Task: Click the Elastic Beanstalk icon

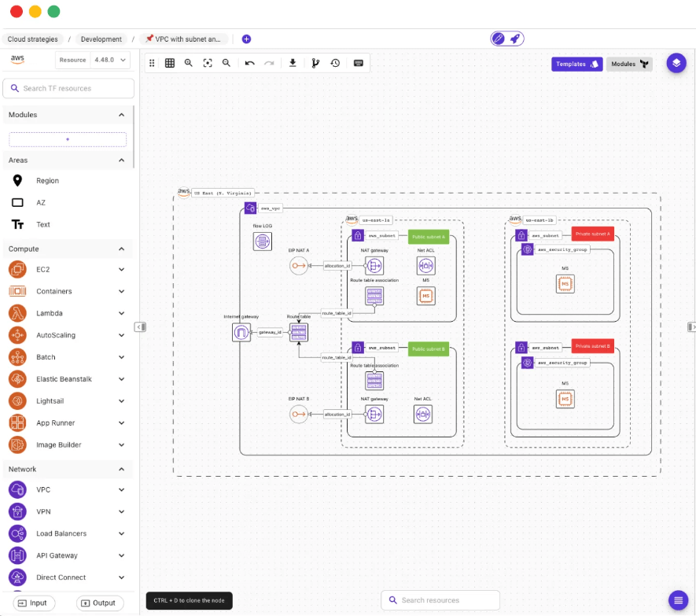Action: point(18,379)
